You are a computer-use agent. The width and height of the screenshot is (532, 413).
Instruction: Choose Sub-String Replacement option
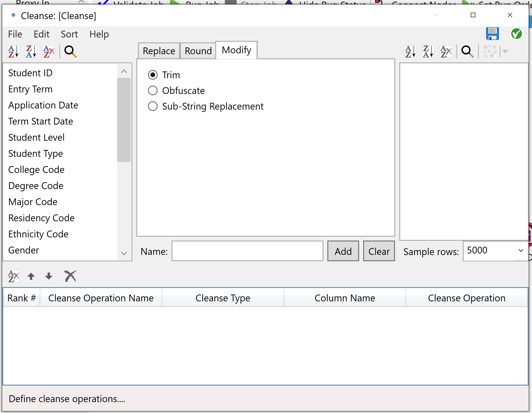pyautogui.click(x=153, y=106)
